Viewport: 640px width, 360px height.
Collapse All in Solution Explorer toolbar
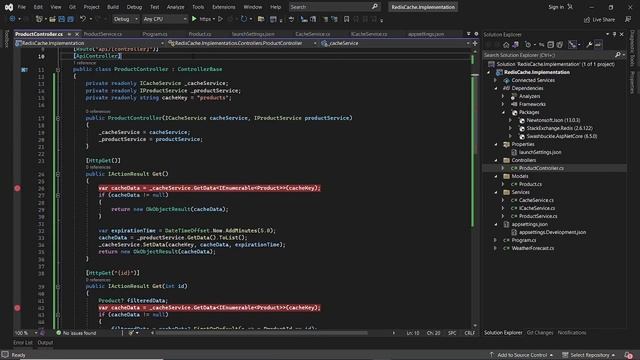click(551, 45)
